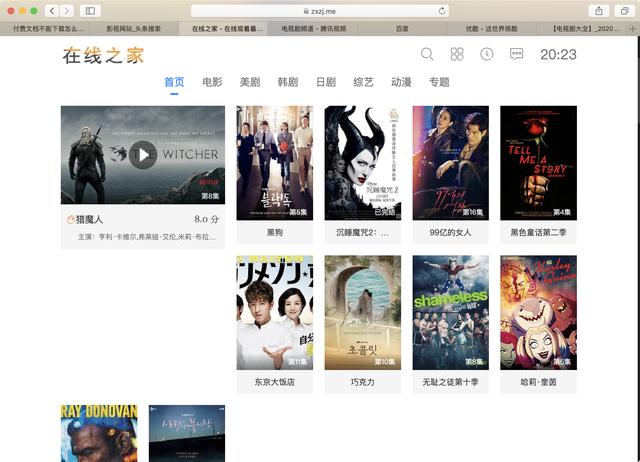The height and width of the screenshot is (462, 640).
Task: Open 东京大饭店 title link
Action: click(x=275, y=382)
